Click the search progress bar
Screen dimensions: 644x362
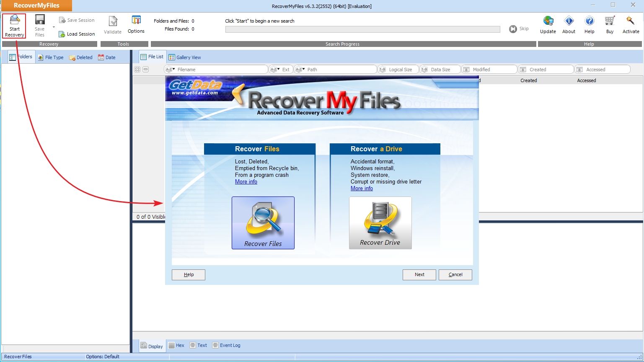[362, 29]
